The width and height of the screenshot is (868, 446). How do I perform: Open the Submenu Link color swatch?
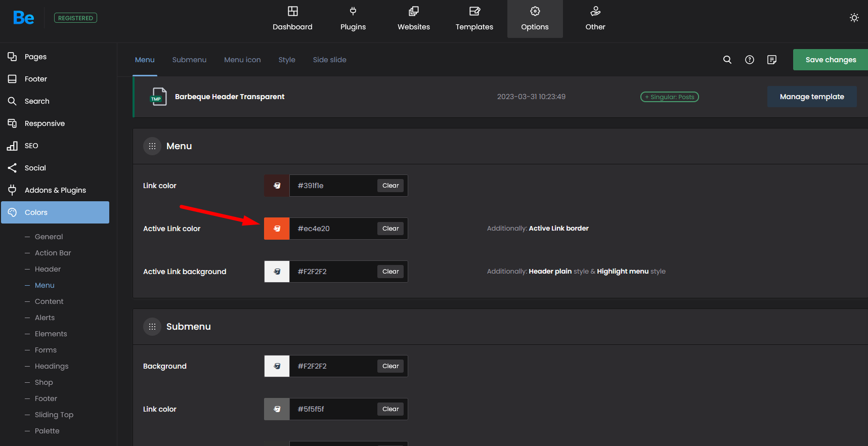click(277, 409)
